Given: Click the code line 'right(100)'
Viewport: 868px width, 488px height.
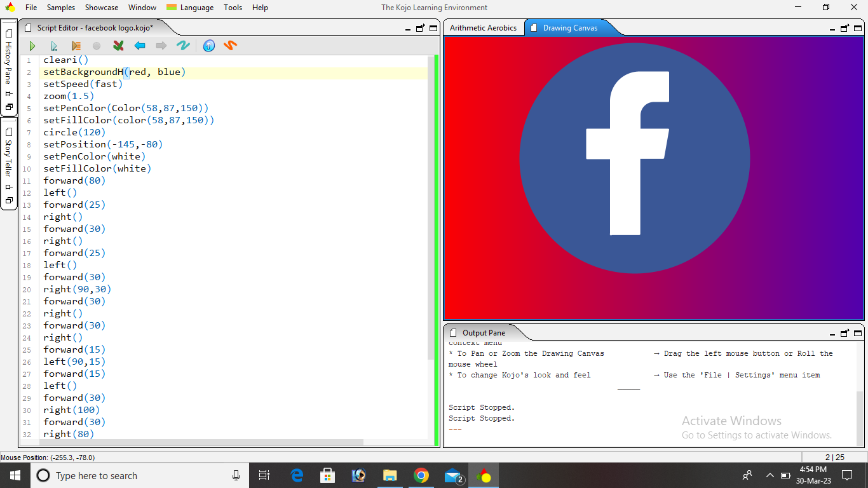Looking at the screenshot, I should 72,410.
